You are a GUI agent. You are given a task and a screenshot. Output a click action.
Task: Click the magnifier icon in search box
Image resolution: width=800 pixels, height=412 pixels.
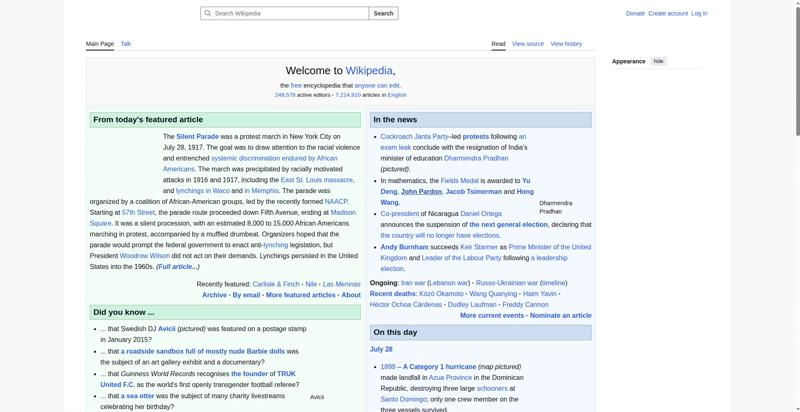208,13
